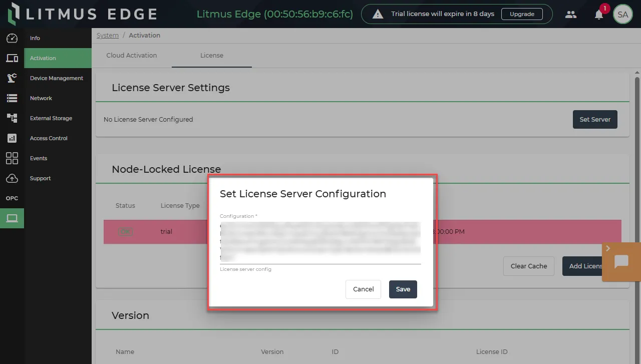Open the dashboard gauge icon in sidebar
641x364 pixels.
click(x=12, y=38)
